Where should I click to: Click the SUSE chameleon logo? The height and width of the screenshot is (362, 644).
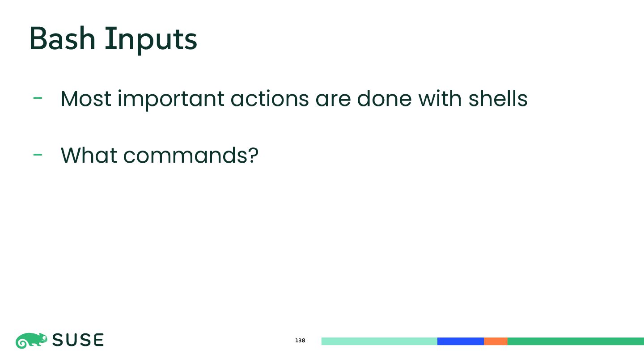click(31, 341)
